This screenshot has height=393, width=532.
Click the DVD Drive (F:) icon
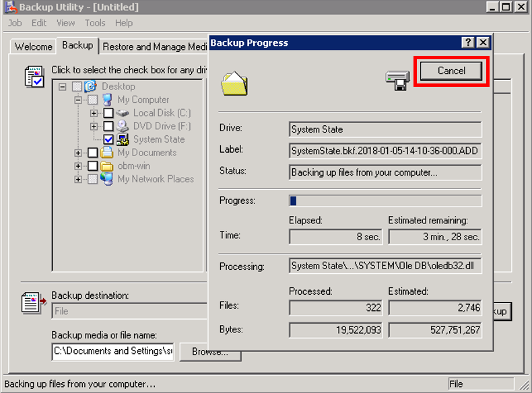[123, 126]
